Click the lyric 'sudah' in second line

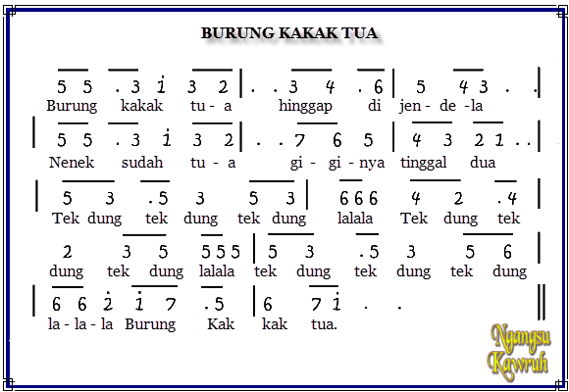click(142, 162)
